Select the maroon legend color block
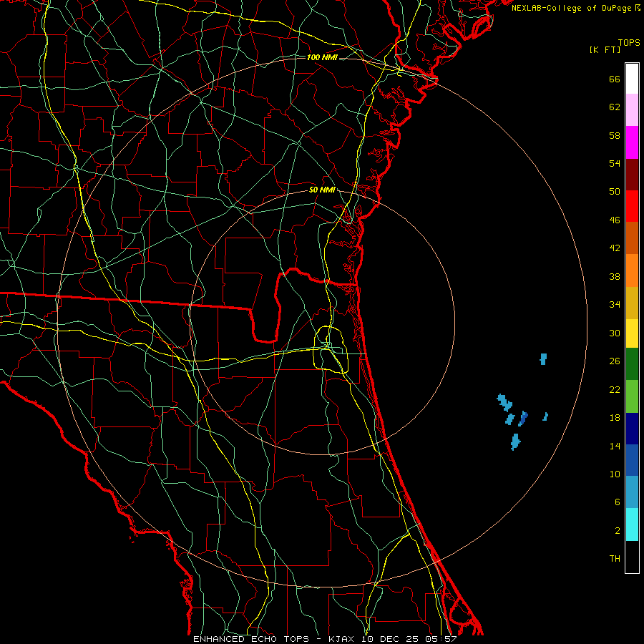Screen dimensions: 644x644 pos(632,175)
